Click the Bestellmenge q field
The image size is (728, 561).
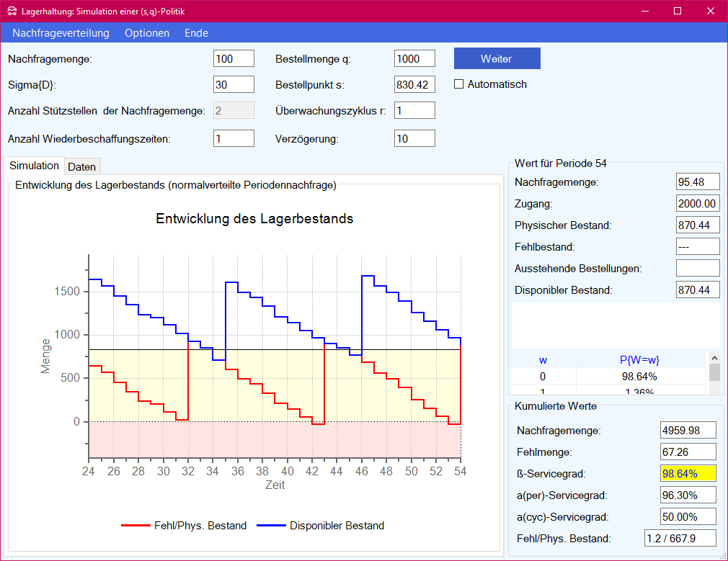click(414, 59)
